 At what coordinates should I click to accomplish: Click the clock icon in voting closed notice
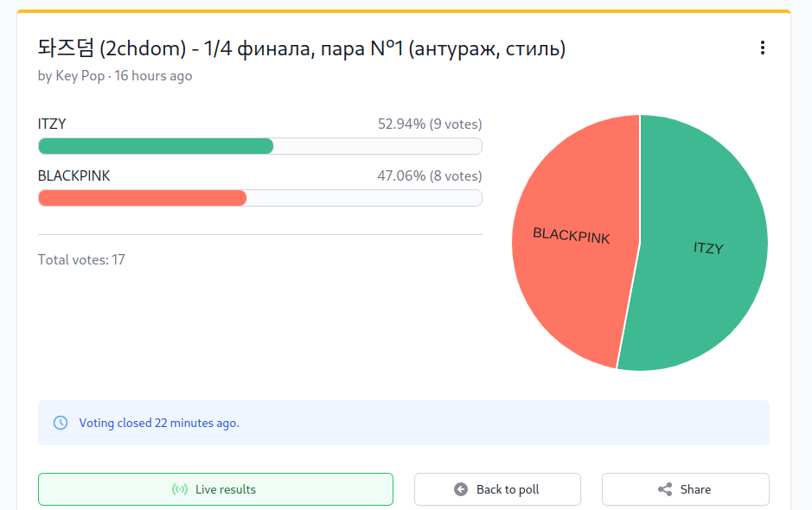click(x=61, y=423)
